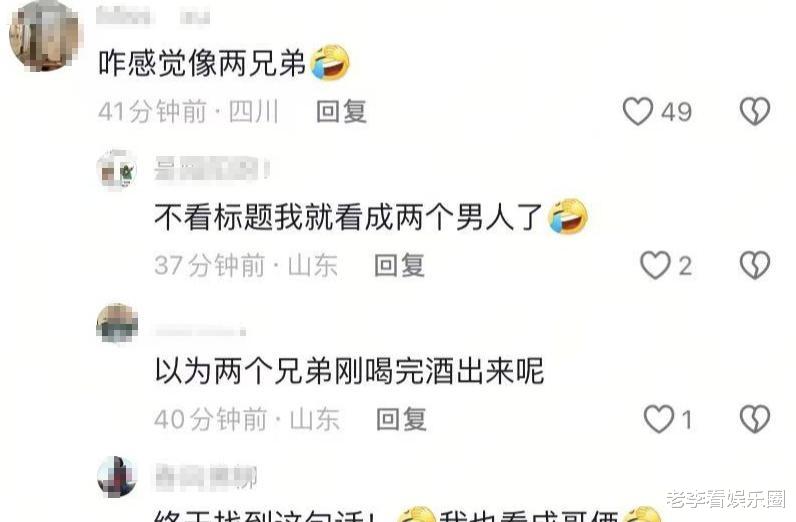The width and height of the screenshot is (796, 522).
Task: Open blurred username above 咋感觉像两兄弟
Action: pos(152,16)
